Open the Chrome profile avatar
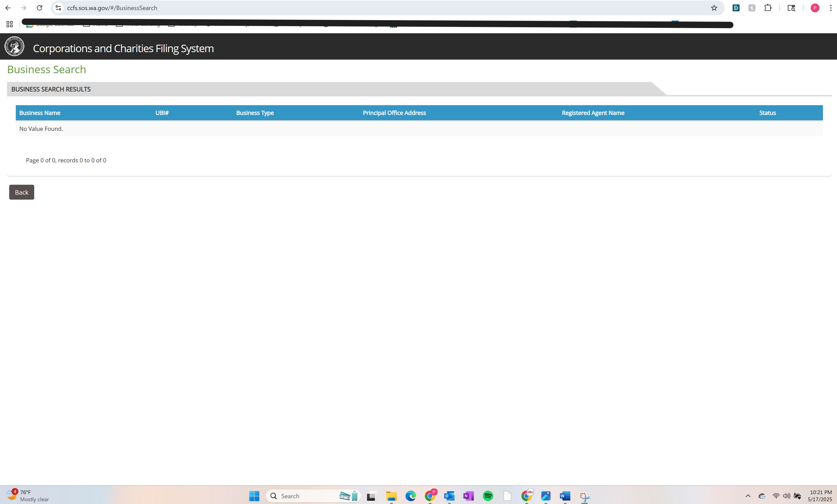The width and height of the screenshot is (837, 504). coord(815,8)
